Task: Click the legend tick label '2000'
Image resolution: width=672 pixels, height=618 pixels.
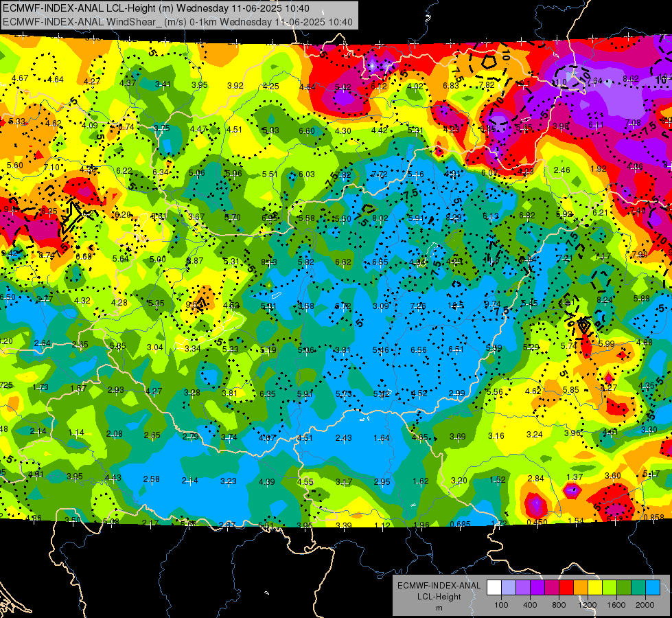Action: coord(645,605)
